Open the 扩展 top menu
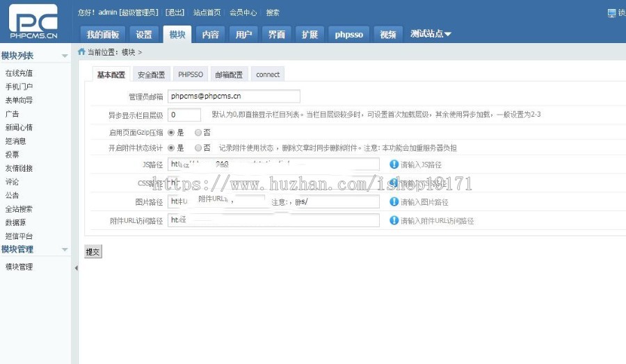The height and width of the screenshot is (364, 626). 310,34
